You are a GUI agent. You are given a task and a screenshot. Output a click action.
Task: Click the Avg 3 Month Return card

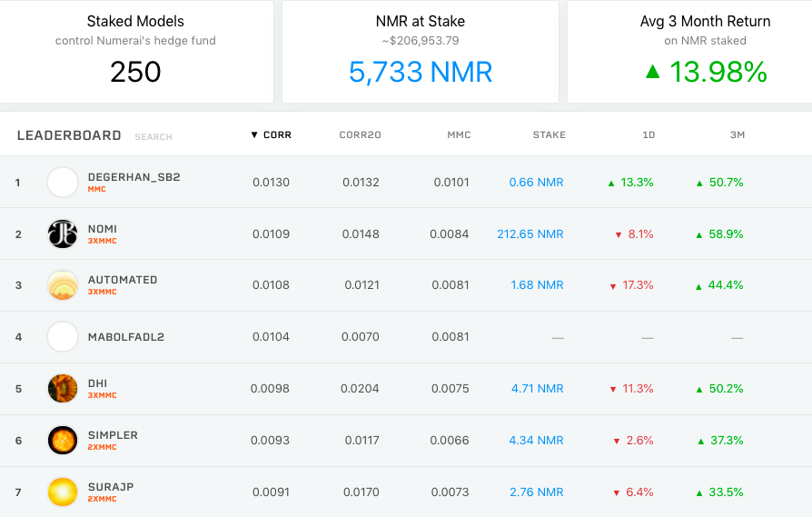(x=689, y=52)
